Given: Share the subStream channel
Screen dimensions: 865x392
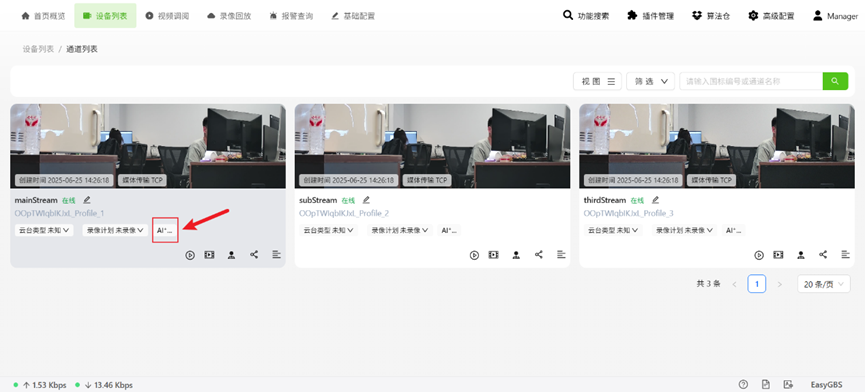Looking at the screenshot, I should [x=538, y=254].
